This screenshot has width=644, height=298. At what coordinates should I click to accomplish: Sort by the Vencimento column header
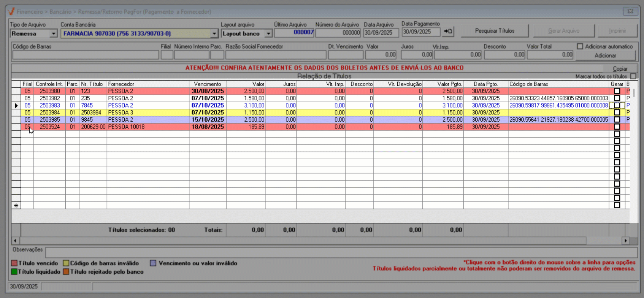(x=207, y=84)
